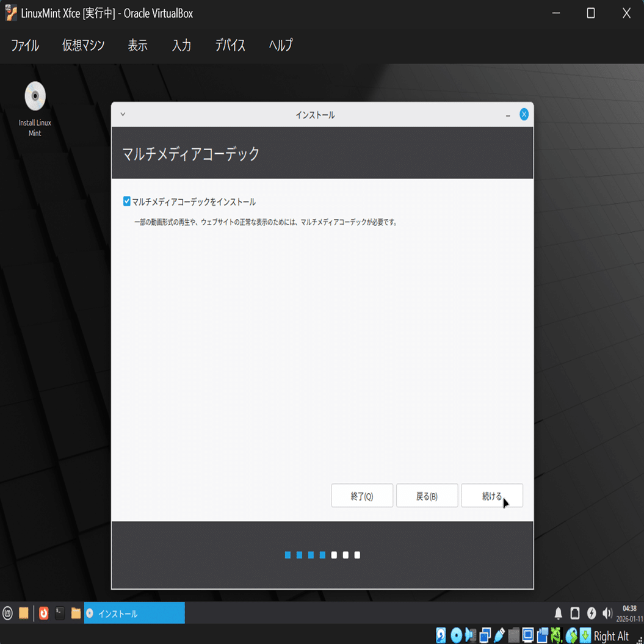Click the VirtualBox hard disk status icon
Image resolution: width=644 pixels, height=644 pixels.
pyautogui.click(x=440, y=636)
